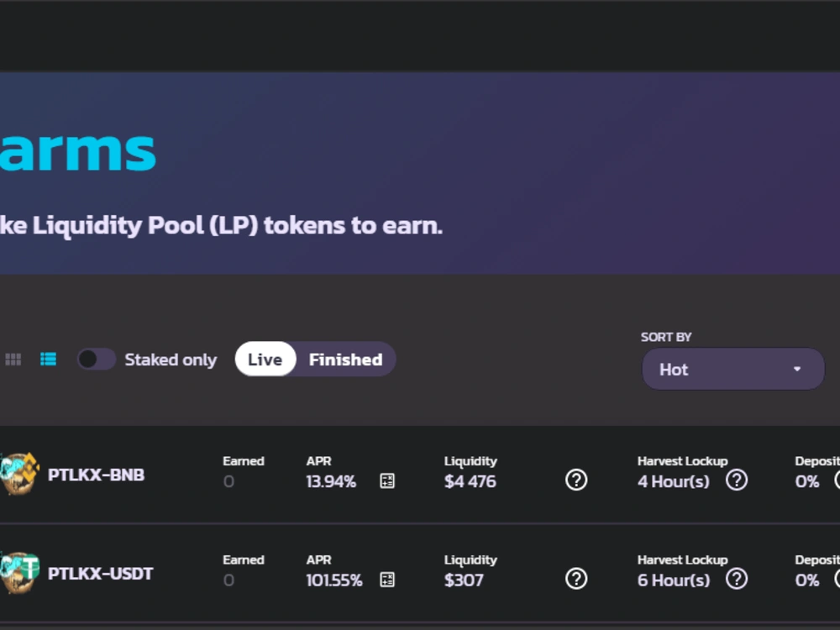Click the $4 476 liquidity value
Viewport: 840px width, 630px height.
(470, 481)
